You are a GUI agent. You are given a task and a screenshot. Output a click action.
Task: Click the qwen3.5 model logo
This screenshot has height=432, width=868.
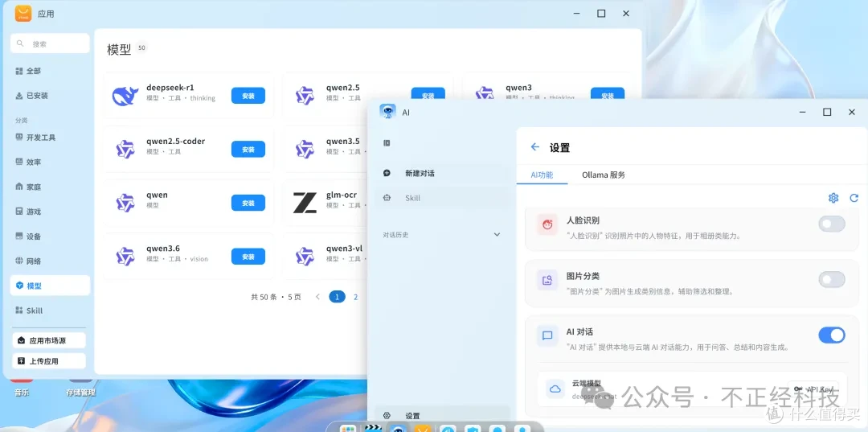(x=305, y=150)
